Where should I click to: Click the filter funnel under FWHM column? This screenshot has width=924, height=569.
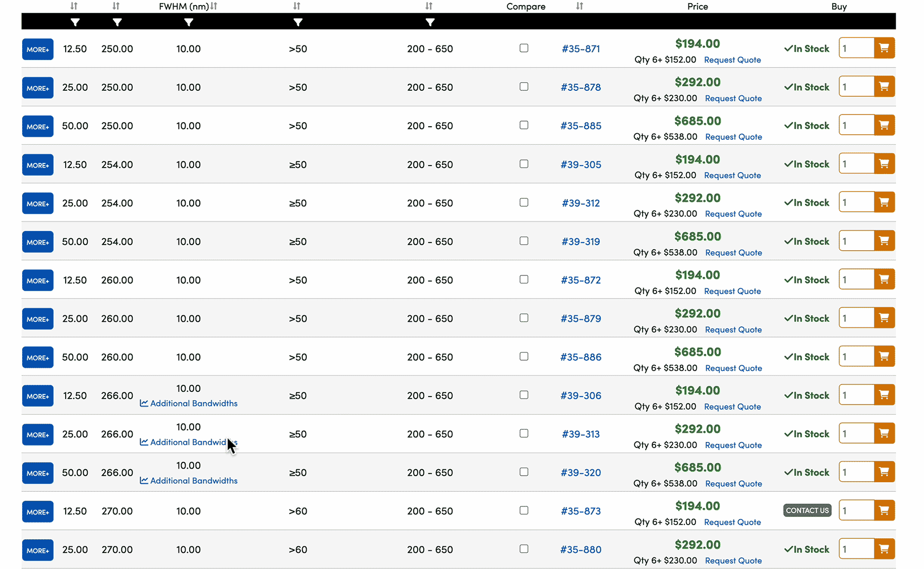pos(189,22)
